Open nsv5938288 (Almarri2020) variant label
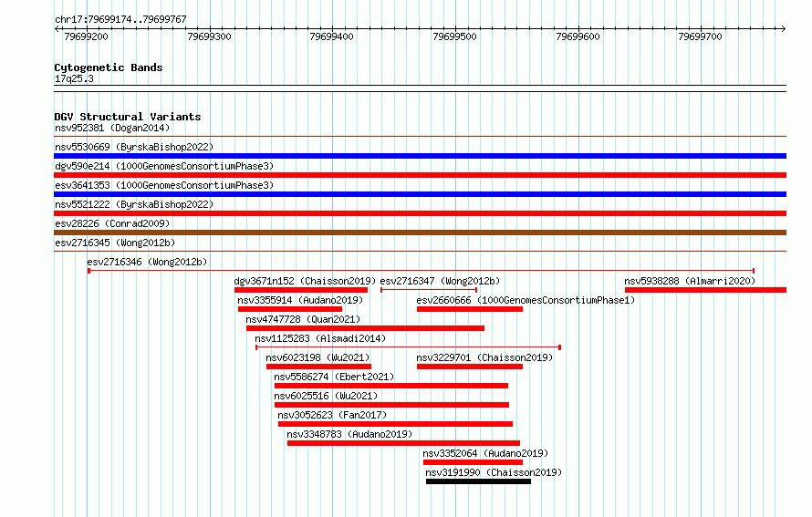Screen dimensions: 812x517 [x=690, y=281]
